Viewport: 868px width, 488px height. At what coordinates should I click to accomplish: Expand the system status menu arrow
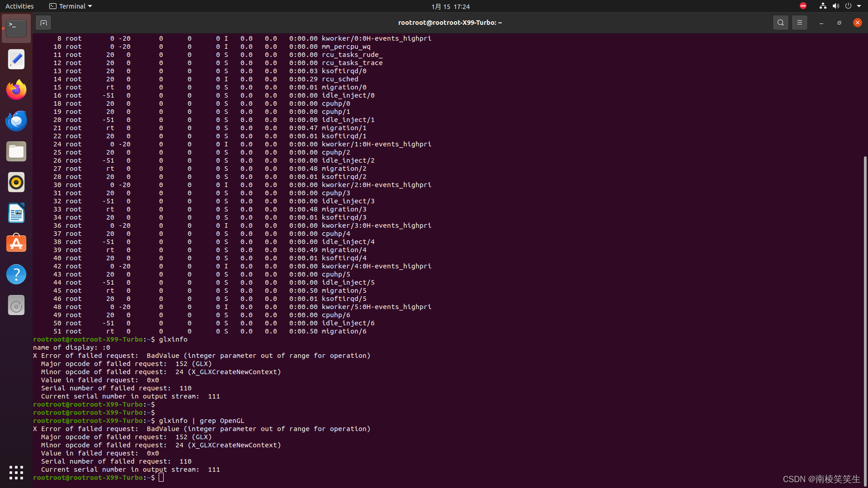859,6
